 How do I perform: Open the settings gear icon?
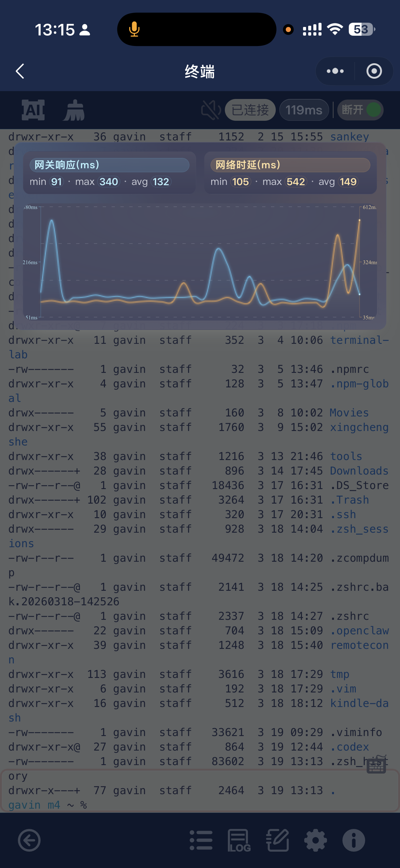[x=315, y=840]
